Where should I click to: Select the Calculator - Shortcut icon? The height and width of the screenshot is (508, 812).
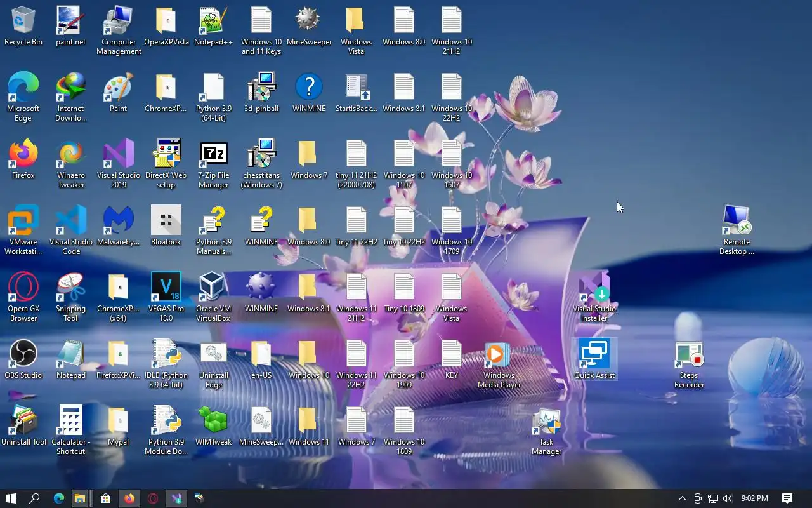point(71,431)
